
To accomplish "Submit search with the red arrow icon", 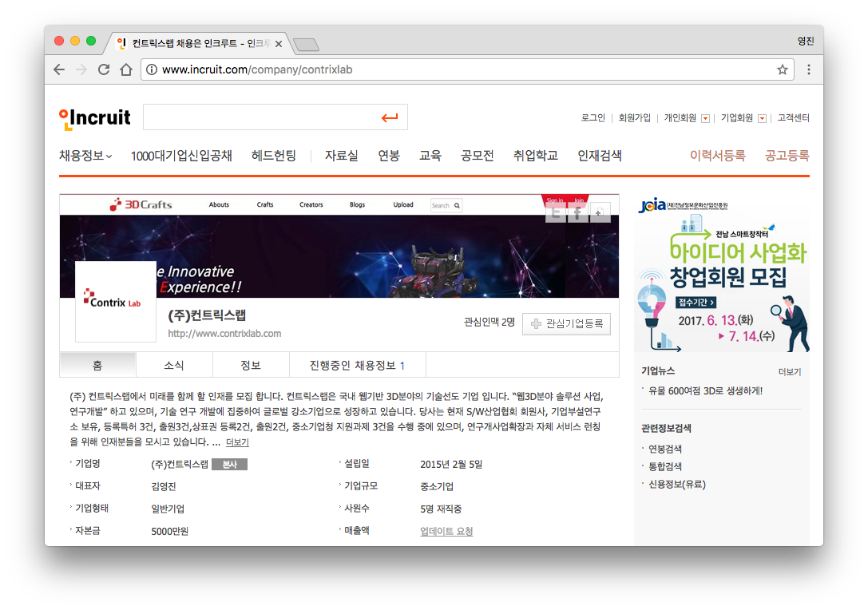I will [x=390, y=117].
